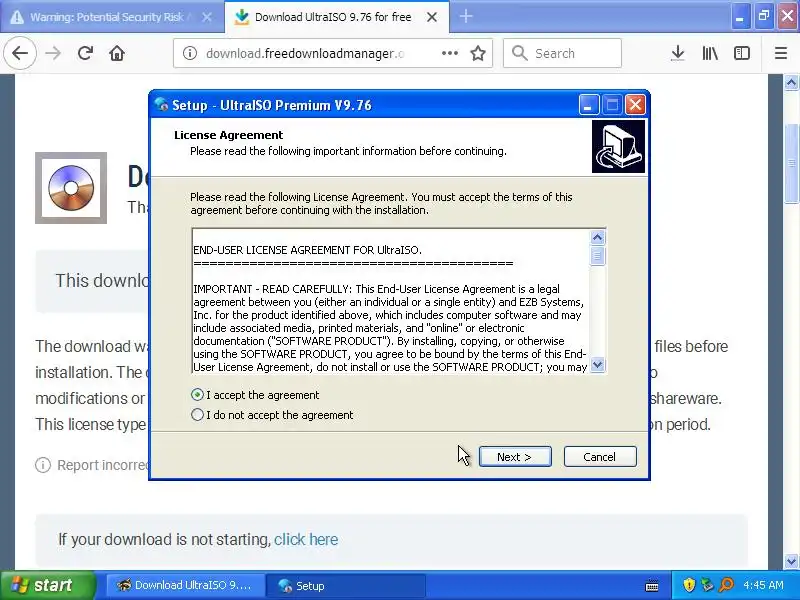Open the Firefox home page icon
This screenshot has height=600, width=800.
(117, 53)
